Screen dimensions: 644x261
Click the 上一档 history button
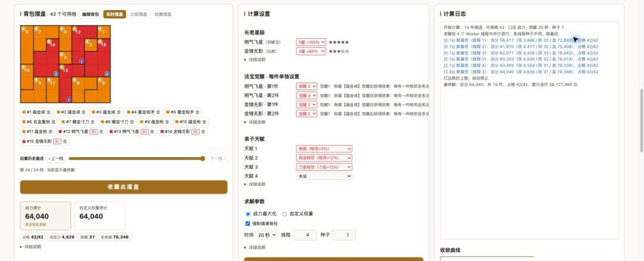pos(55,158)
